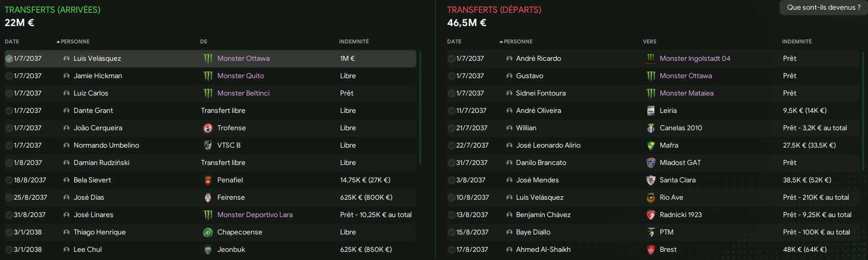Sort arrivals by the Indemnité column header
Screen dimensions: 868x260
tap(354, 41)
